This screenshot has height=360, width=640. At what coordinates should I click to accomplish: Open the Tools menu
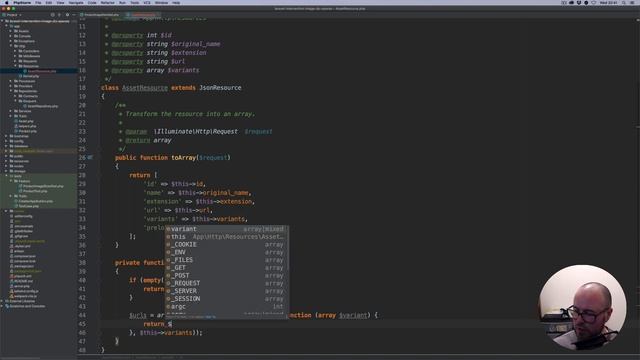pos(134,2)
